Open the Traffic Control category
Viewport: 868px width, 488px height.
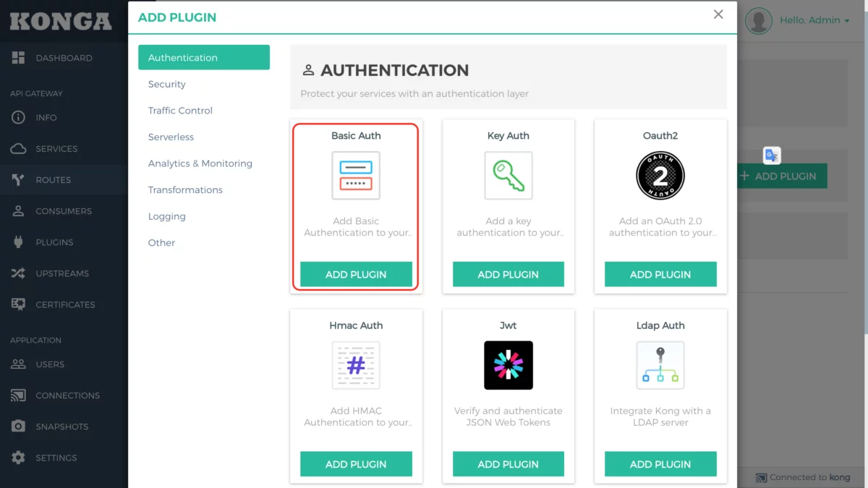pyautogui.click(x=179, y=111)
